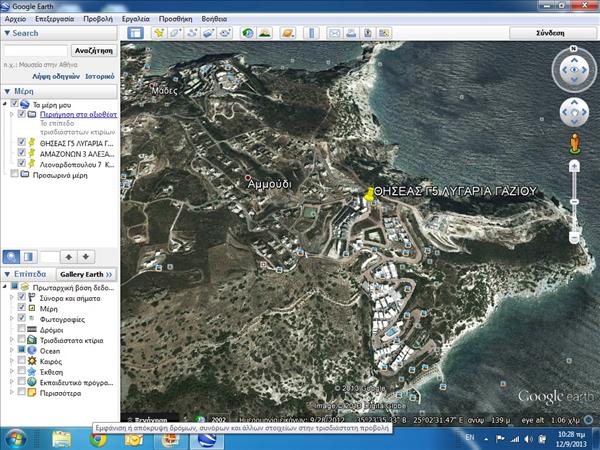Collapse the Επίπεδα panel triangle
600x450 pixels.
[7, 274]
